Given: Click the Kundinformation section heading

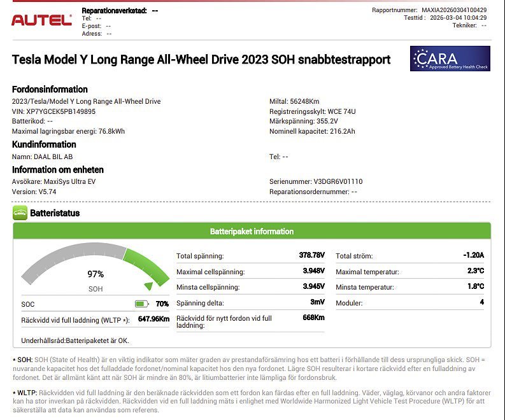Looking at the screenshot, I should [44, 144].
